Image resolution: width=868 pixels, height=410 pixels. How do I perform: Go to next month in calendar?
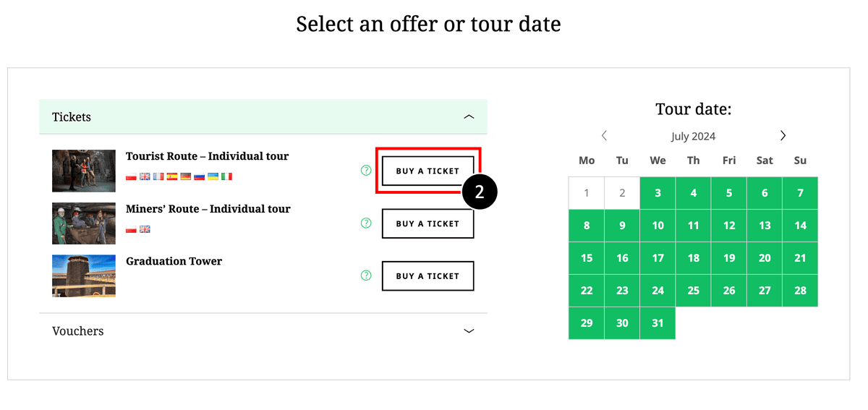(783, 135)
